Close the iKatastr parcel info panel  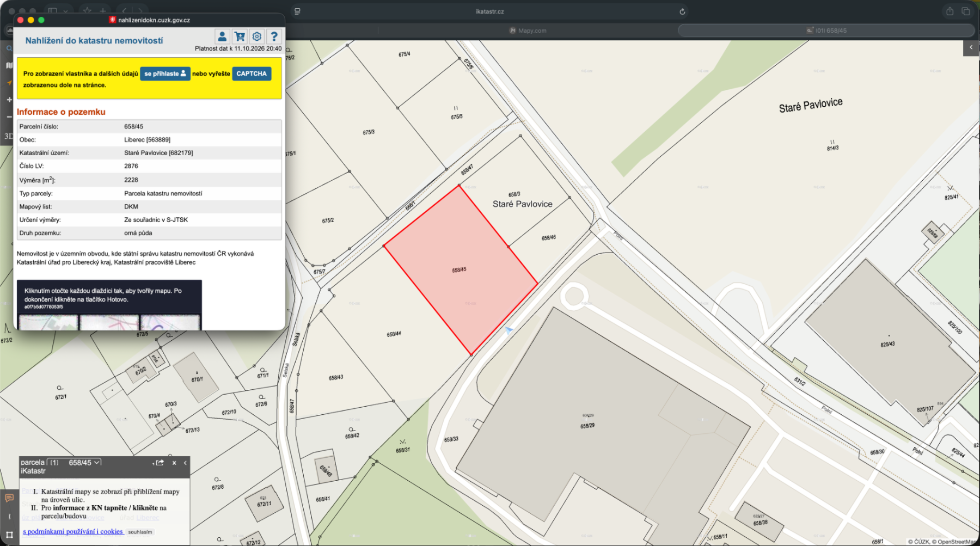pos(174,463)
